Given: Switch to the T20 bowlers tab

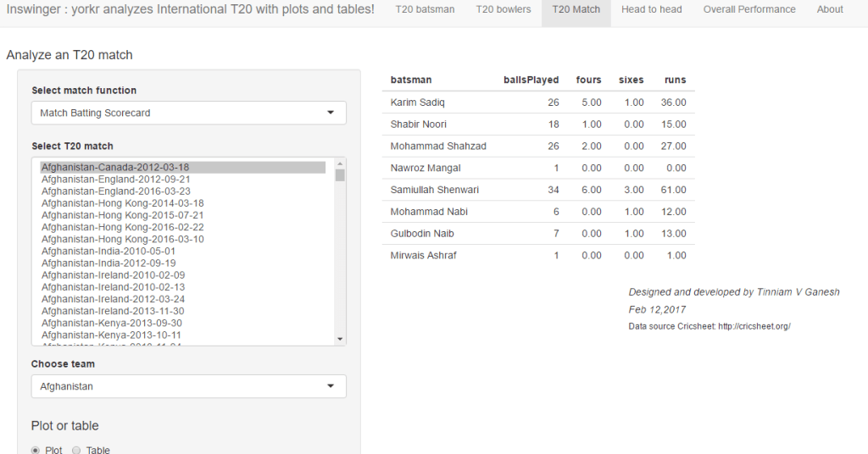Looking at the screenshot, I should click(504, 9).
